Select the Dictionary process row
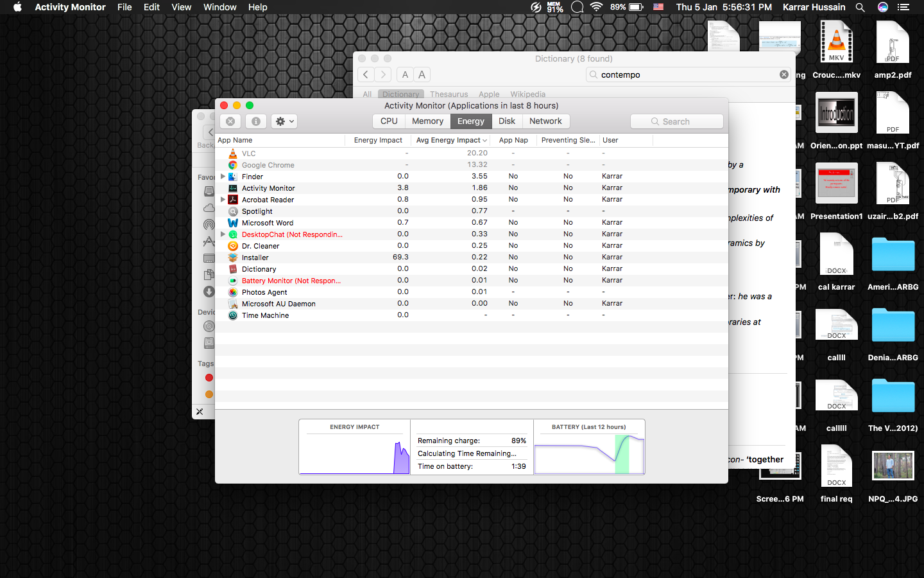Screen dimensions: 924x578 pos(472,269)
